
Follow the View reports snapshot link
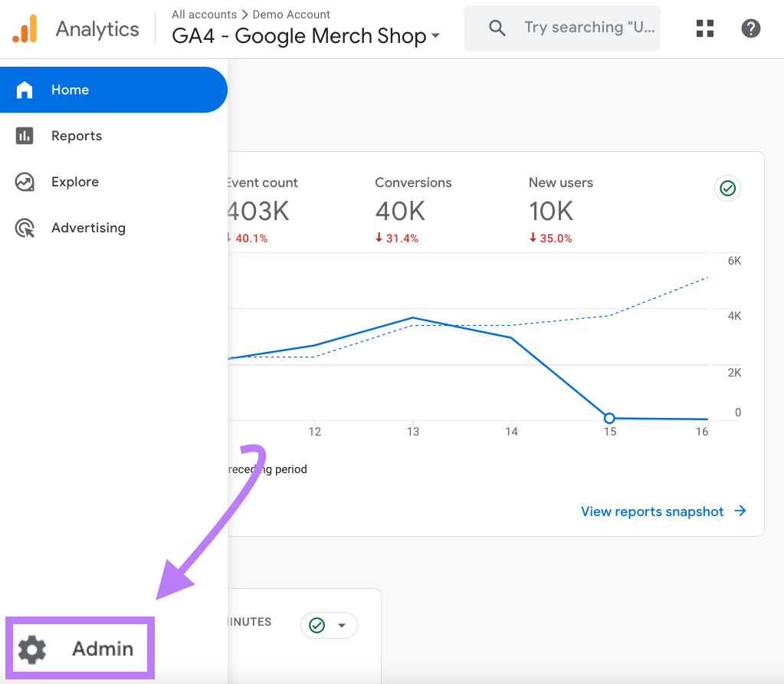point(651,511)
